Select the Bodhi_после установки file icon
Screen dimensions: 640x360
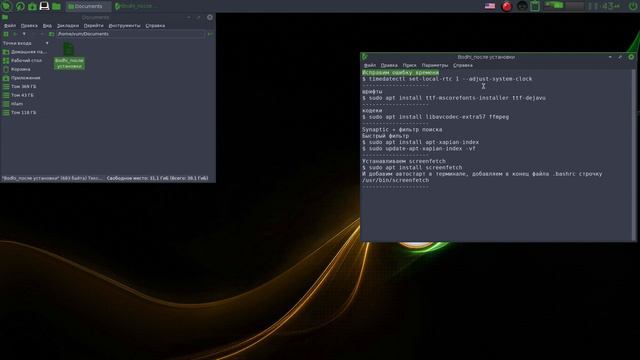click(x=69, y=56)
